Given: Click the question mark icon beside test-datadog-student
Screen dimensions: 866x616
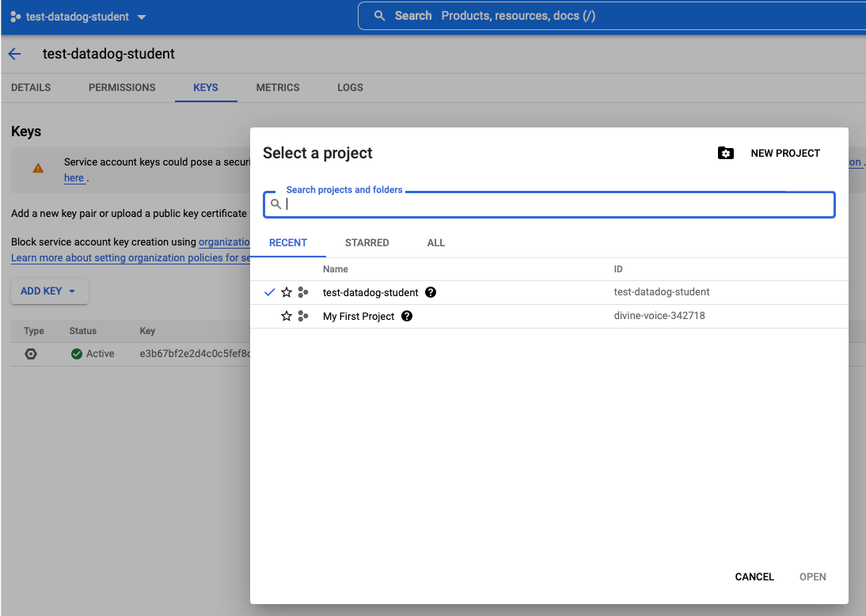Looking at the screenshot, I should point(430,292).
